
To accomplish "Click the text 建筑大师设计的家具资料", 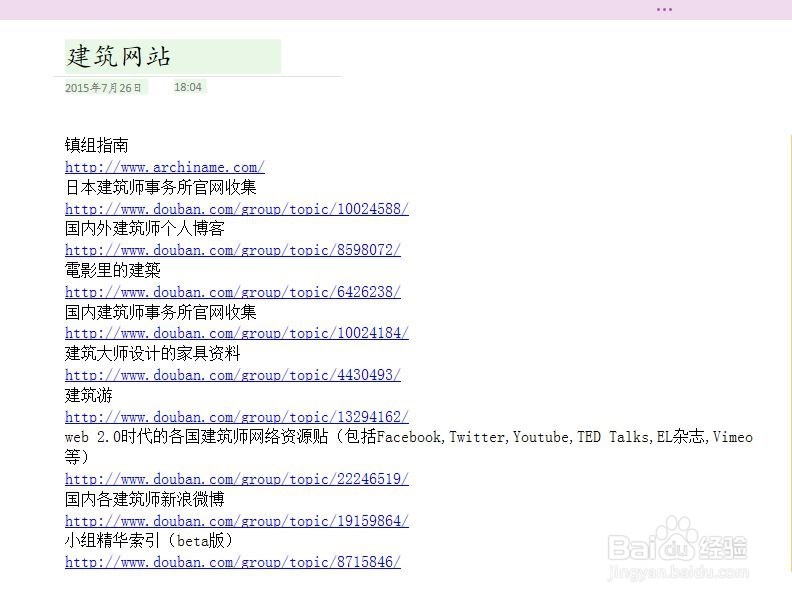I will coord(153,354).
